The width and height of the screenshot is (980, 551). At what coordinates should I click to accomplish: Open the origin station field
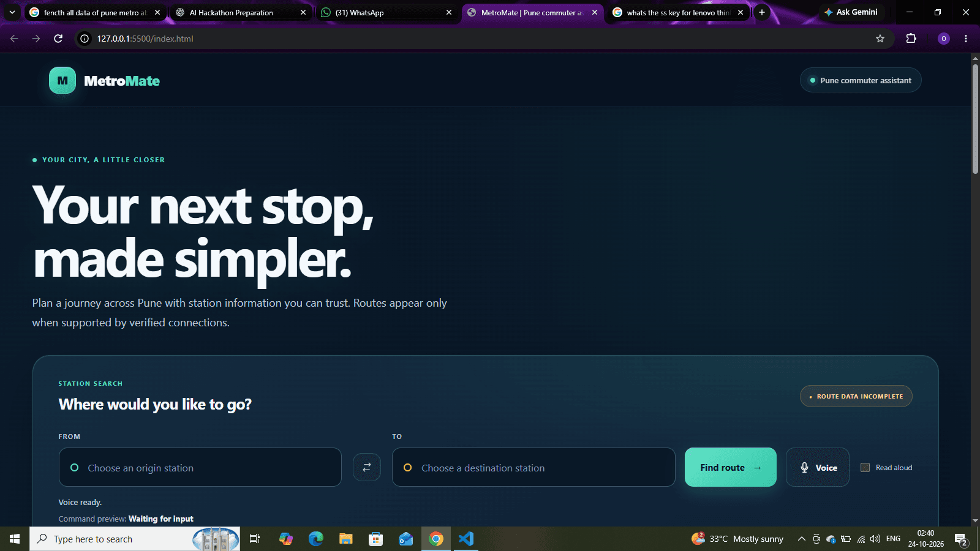(x=200, y=467)
